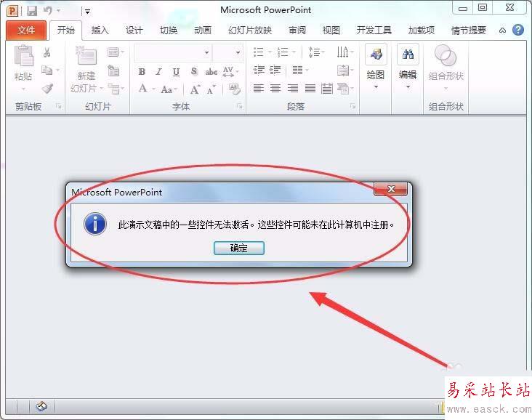This screenshot has height=420, width=532.
Task: Toggle Italic formatting
Action: pos(158,72)
